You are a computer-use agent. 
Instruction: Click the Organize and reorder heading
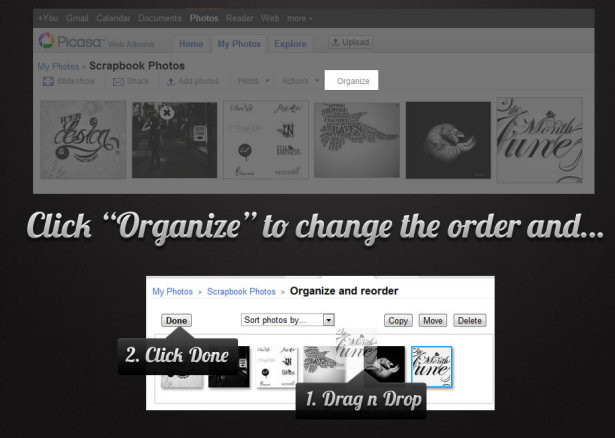point(344,291)
